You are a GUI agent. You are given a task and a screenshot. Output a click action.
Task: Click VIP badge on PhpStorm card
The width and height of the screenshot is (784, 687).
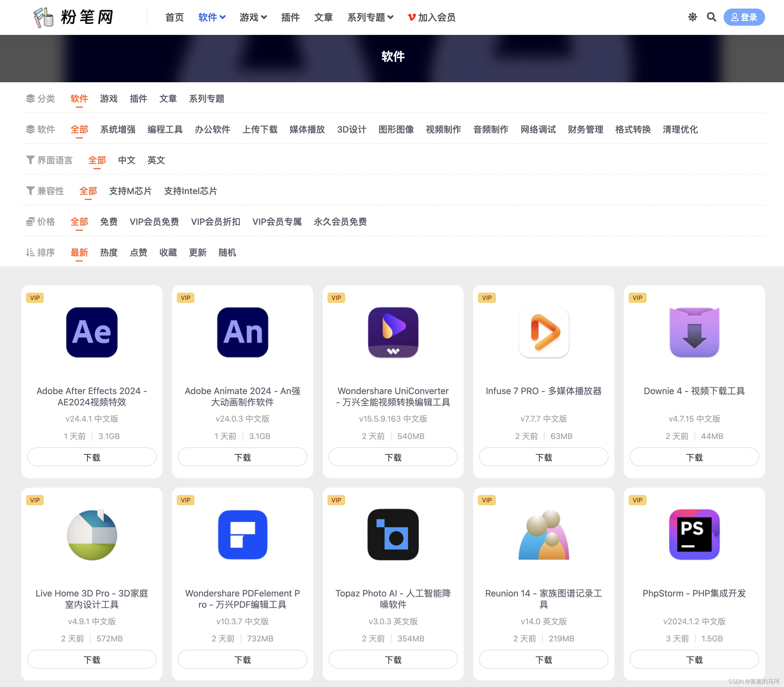click(x=637, y=500)
